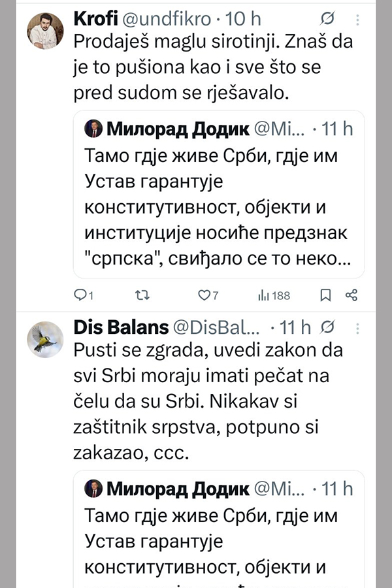Open Милорад Додик's name in the first quote

point(177,129)
